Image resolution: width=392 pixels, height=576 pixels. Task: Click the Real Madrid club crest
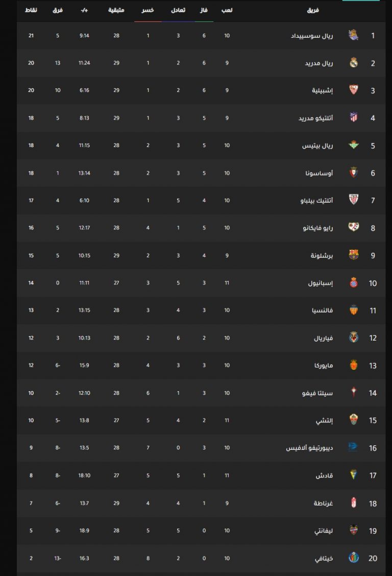click(x=353, y=63)
